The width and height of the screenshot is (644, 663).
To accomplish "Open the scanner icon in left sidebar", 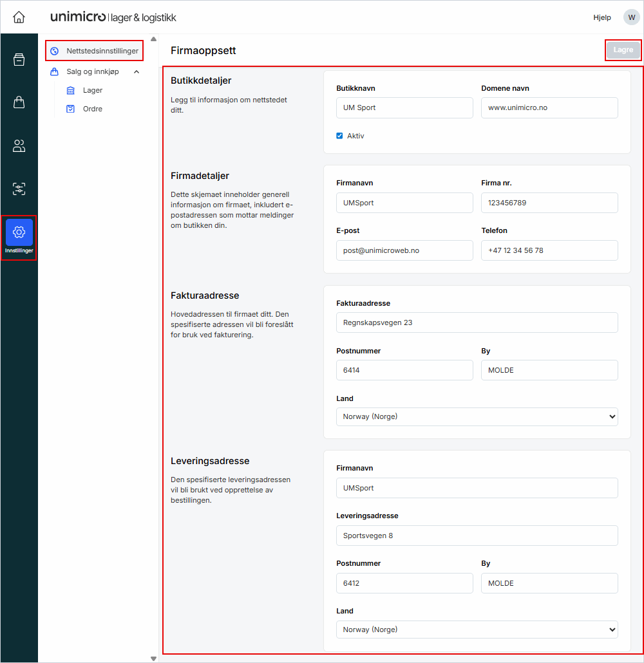I will tap(19, 189).
